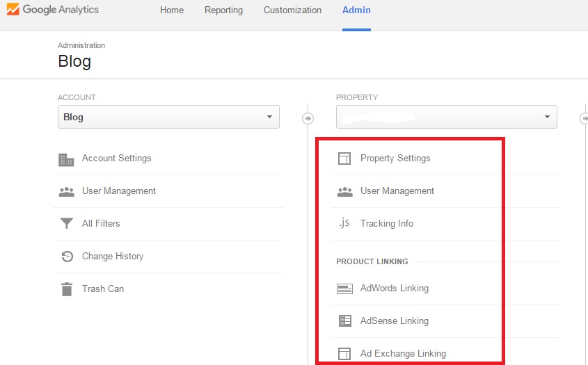Click the AdWords Linking icon
Screen dimensions: 588x365
click(x=344, y=289)
